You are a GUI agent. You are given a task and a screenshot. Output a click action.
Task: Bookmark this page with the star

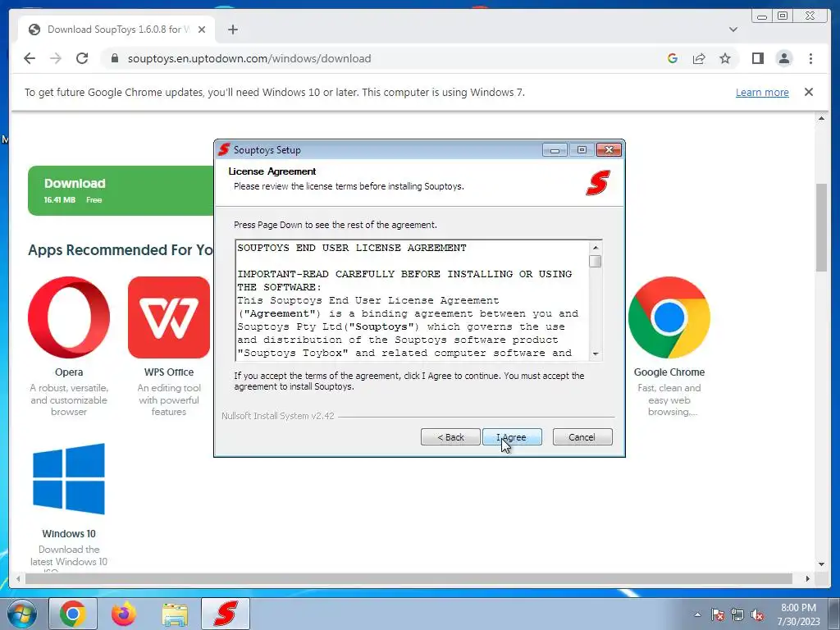[725, 58]
